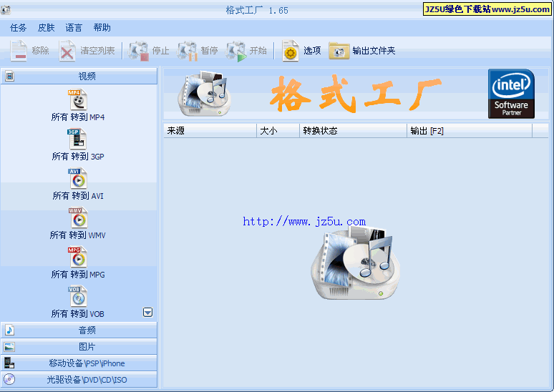Image resolution: width=554 pixels, height=392 pixels.
Task: Click the large Format Factory logo in the task list area
Action: 356,263
